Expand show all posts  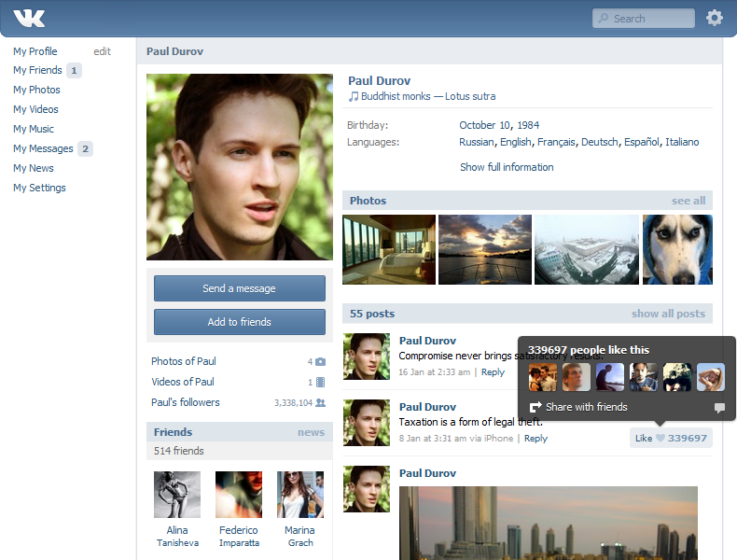(x=668, y=314)
